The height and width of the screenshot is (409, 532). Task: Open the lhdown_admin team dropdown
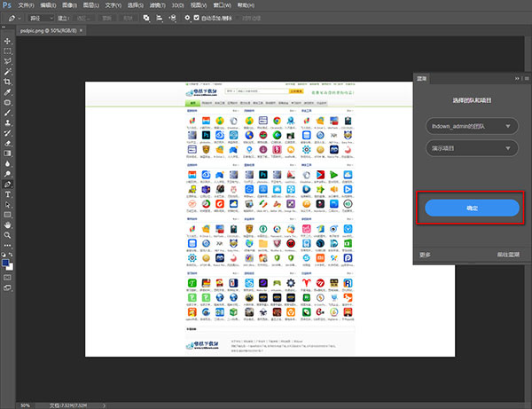pos(472,126)
